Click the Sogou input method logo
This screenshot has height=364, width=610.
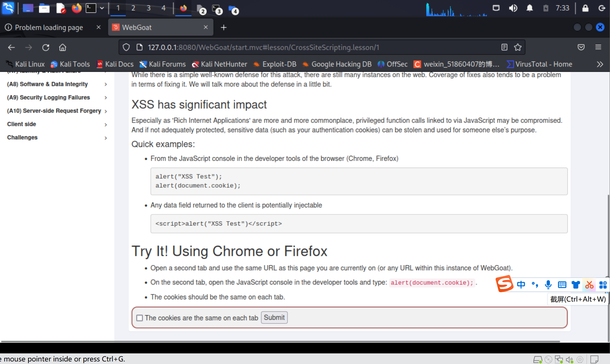click(x=504, y=284)
